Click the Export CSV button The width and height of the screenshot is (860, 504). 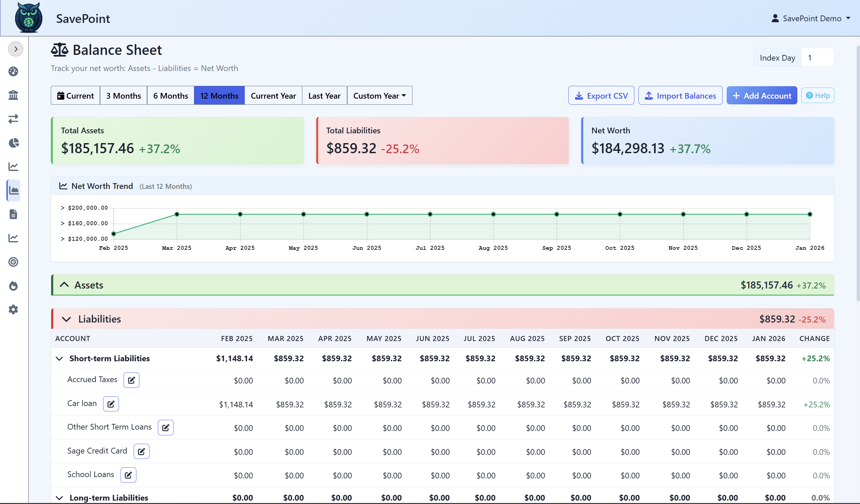pos(601,96)
